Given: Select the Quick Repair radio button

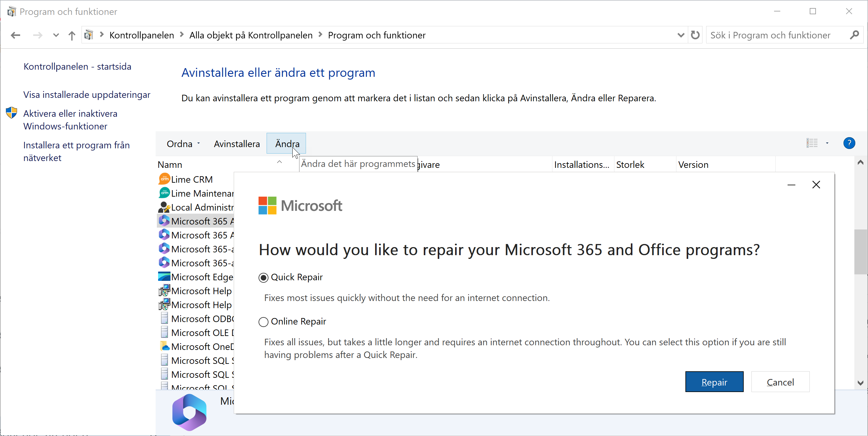Looking at the screenshot, I should [x=263, y=277].
